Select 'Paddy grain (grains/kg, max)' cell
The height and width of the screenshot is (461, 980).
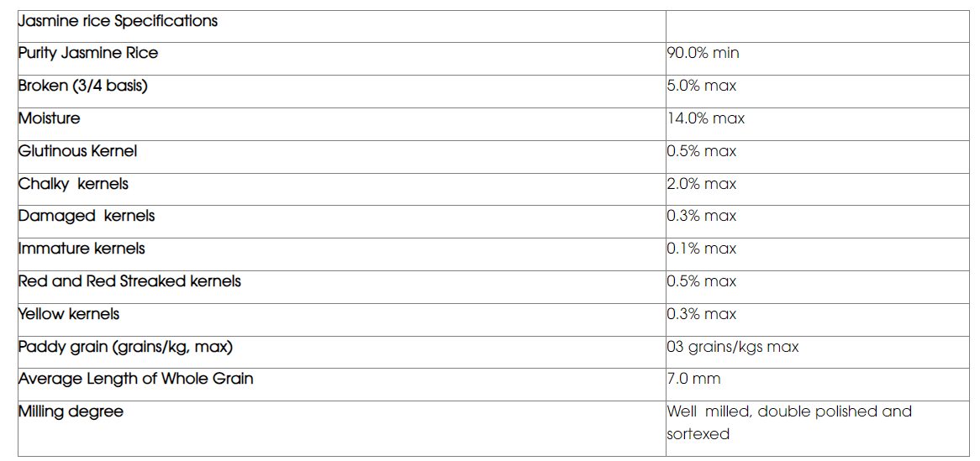point(125,347)
